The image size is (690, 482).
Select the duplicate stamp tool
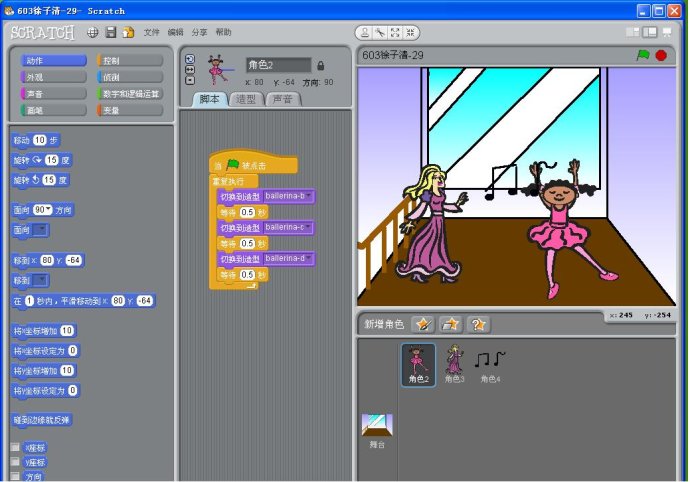[365, 33]
